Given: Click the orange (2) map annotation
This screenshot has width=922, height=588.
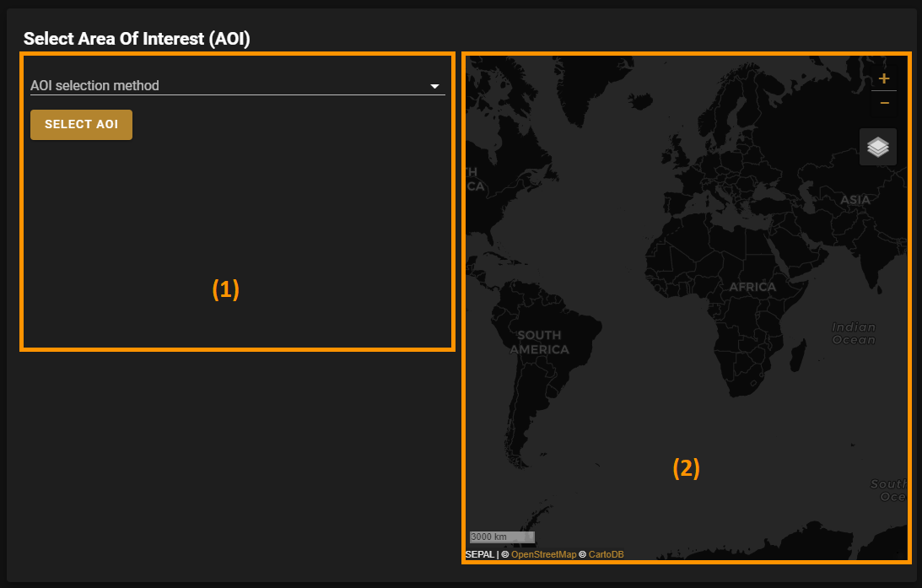Looking at the screenshot, I should point(686,468).
